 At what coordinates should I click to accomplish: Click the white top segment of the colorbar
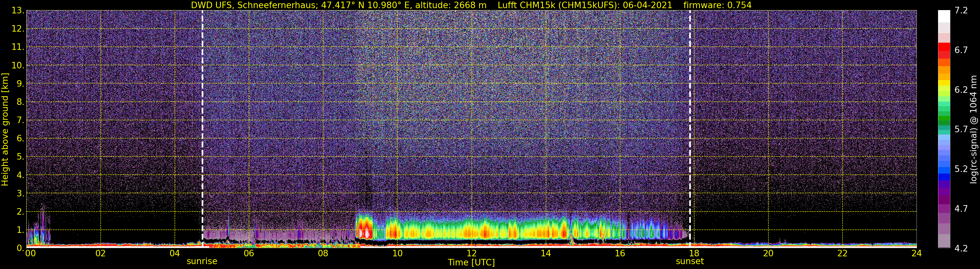click(944, 16)
